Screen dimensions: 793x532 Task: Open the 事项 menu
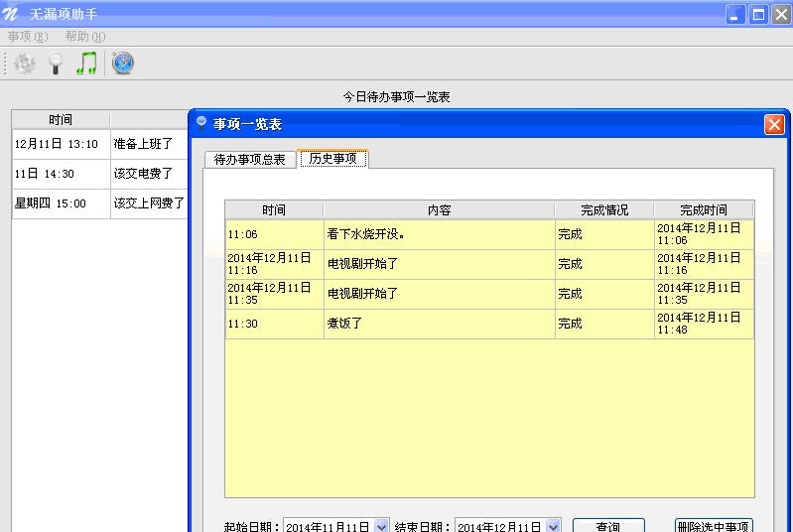tap(27, 37)
